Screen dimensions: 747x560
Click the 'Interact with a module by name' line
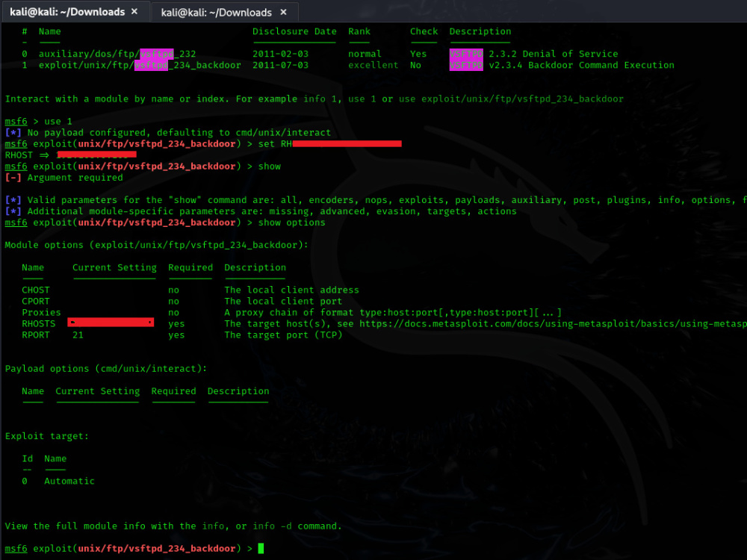point(314,99)
